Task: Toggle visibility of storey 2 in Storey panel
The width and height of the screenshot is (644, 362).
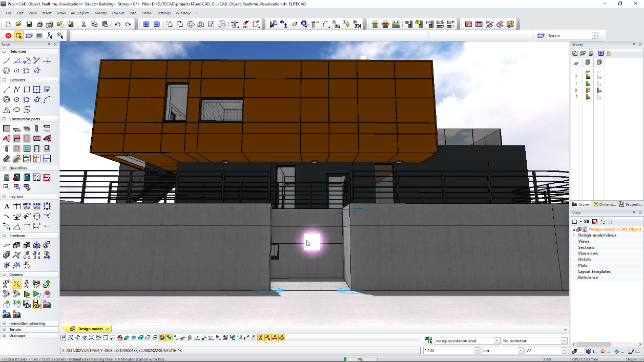Action: 588,76
